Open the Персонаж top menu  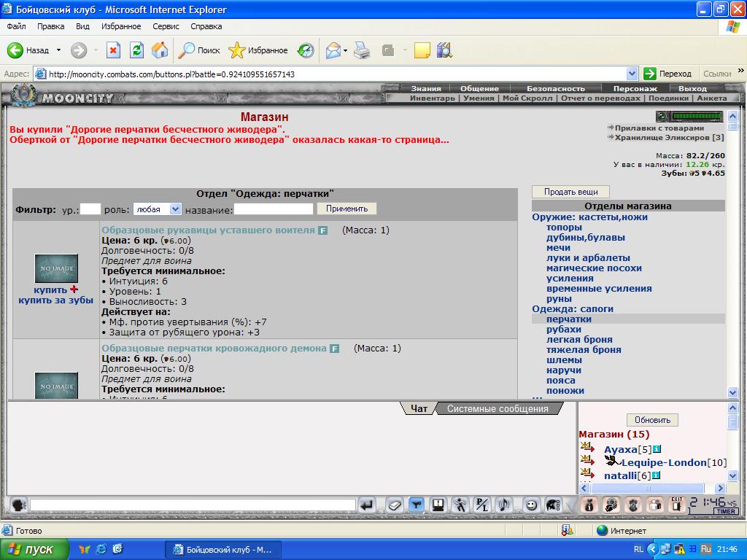[x=635, y=88]
